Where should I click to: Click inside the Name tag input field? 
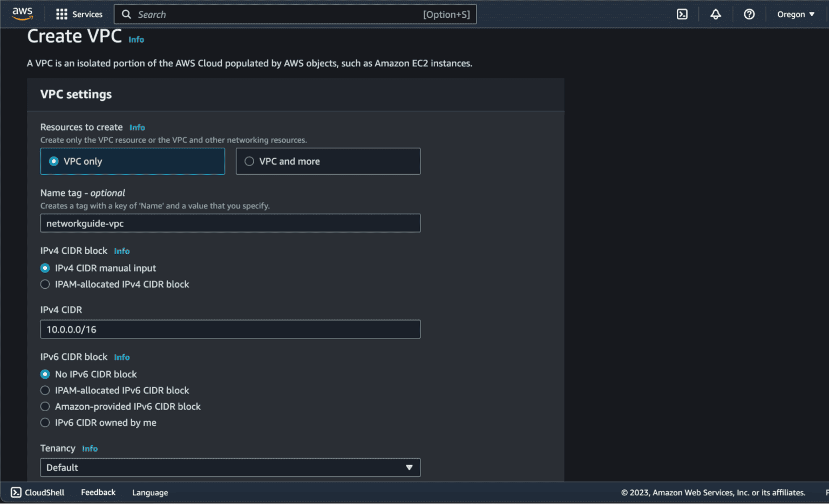[230, 223]
